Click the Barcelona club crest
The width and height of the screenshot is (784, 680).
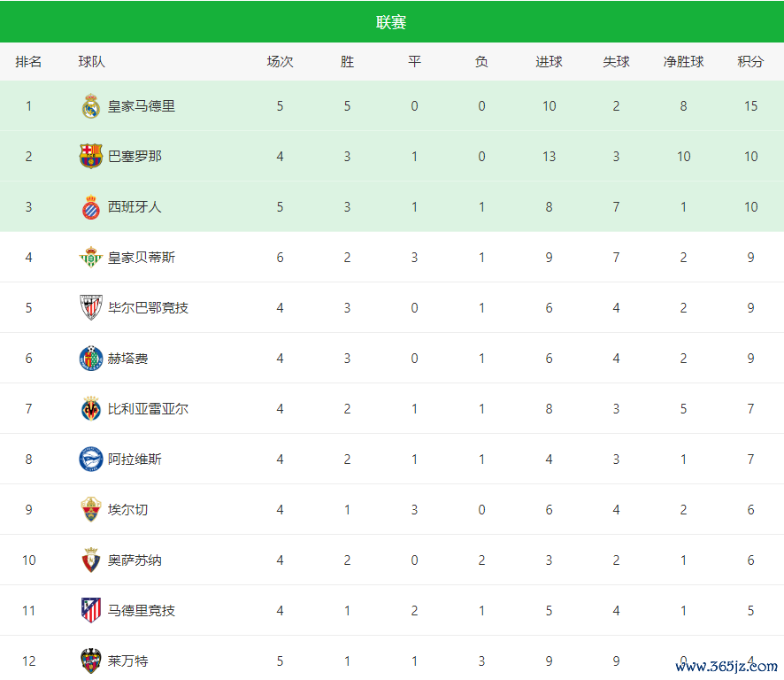(x=91, y=157)
